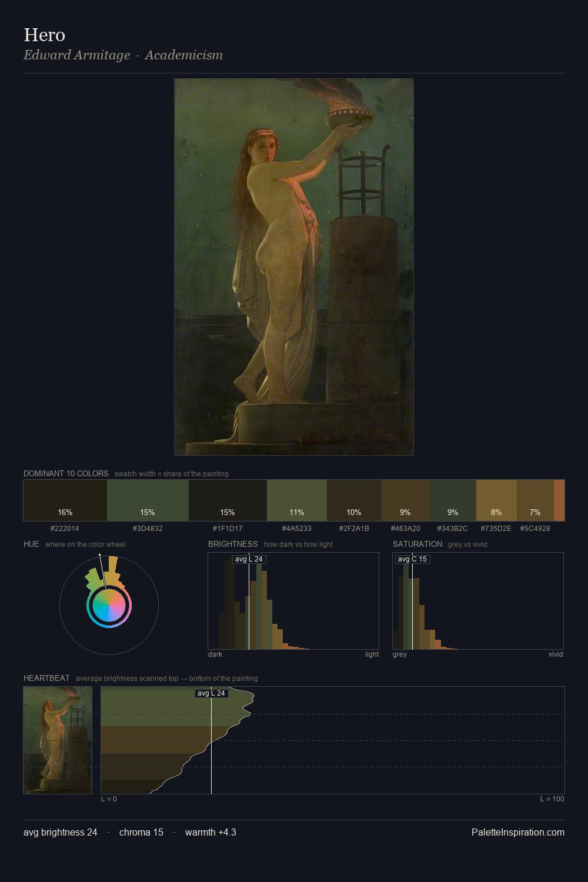Click the L = 0 axis label
Viewport: 588px width, 882px height.
point(109,799)
